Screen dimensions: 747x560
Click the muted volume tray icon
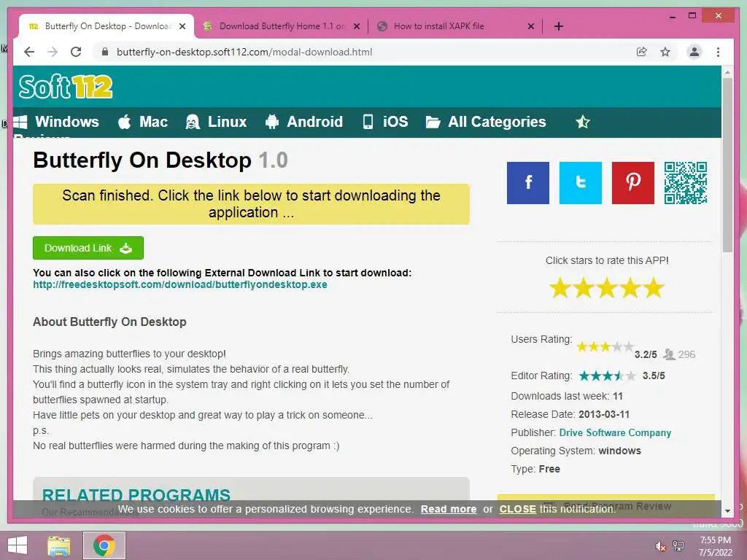(x=659, y=545)
